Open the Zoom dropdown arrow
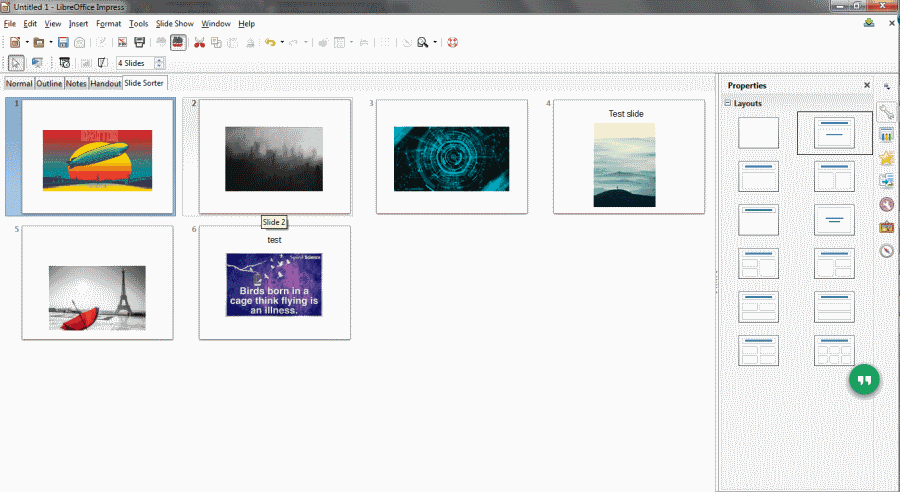The height and width of the screenshot is (492, 900). point(435,42)
